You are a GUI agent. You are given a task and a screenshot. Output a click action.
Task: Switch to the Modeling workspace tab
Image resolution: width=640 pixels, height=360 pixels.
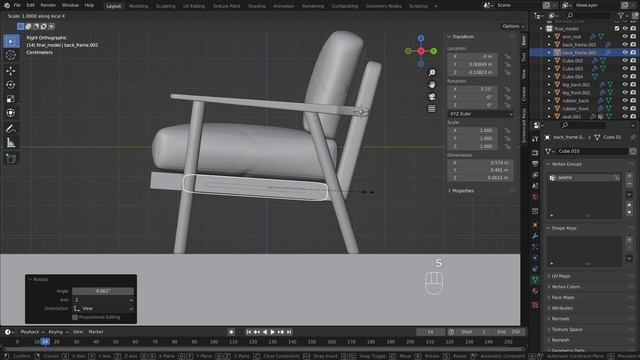point(138,6)
